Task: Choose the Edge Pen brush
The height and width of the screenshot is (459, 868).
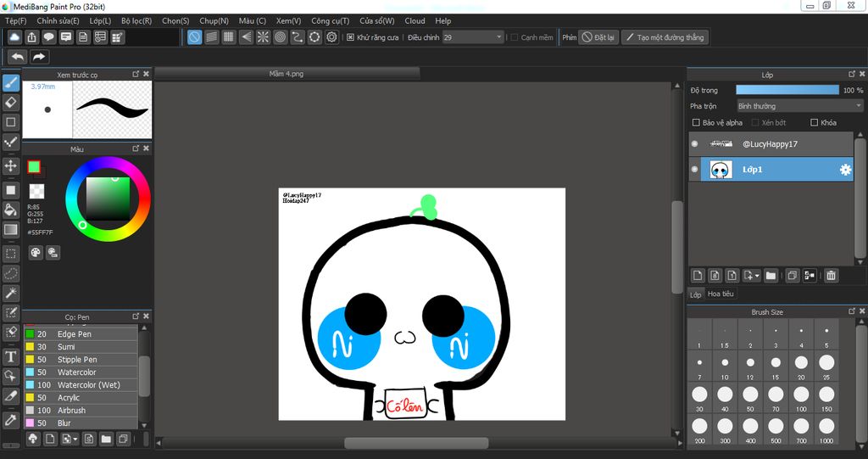Action: coord(81,333)
